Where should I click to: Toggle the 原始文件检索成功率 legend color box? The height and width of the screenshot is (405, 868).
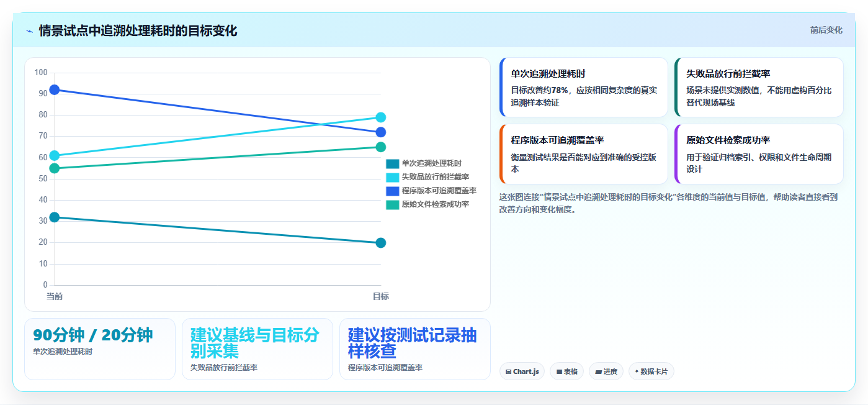392,204
